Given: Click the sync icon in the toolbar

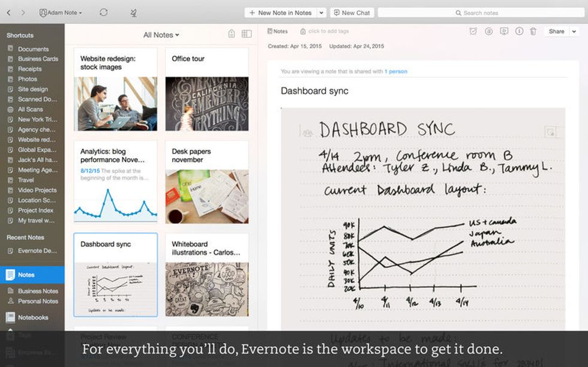Looking at the screenshot, I should coord(103,13).
